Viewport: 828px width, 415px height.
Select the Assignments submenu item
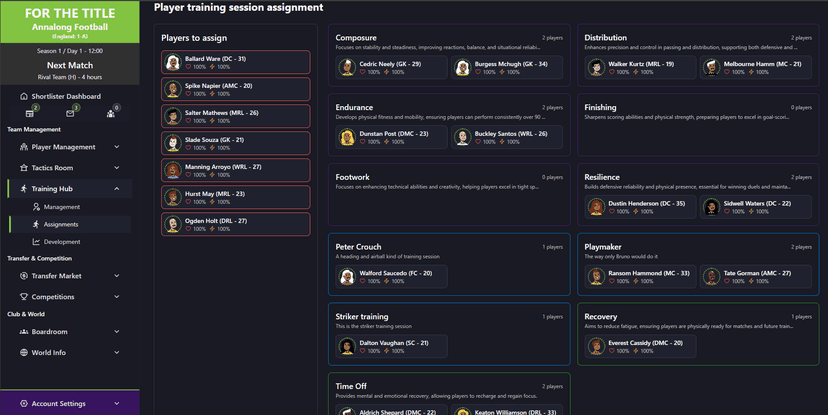click(x=62, y=224)
